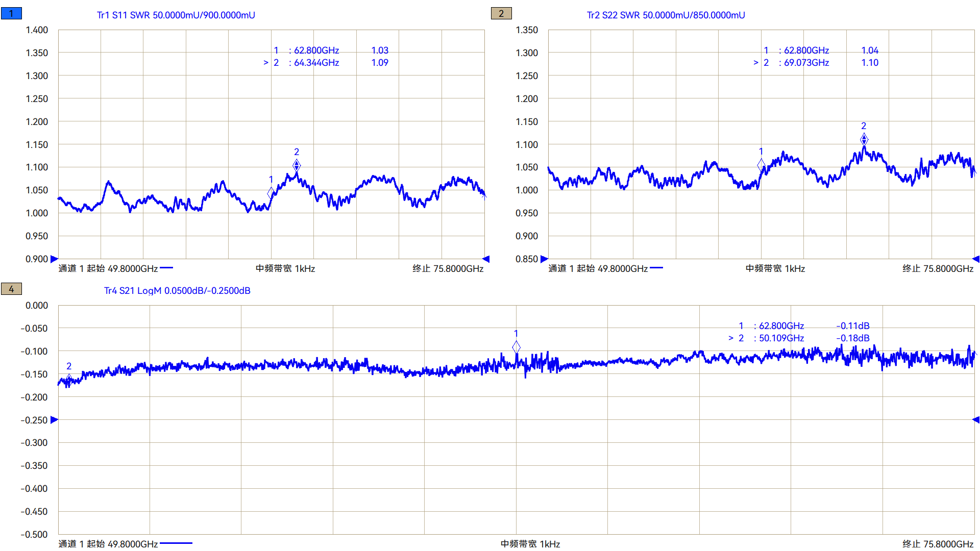The height and width of the screenshot is (551, 980).
Task: Click S22 left reference level arrow
Action: 544,259
